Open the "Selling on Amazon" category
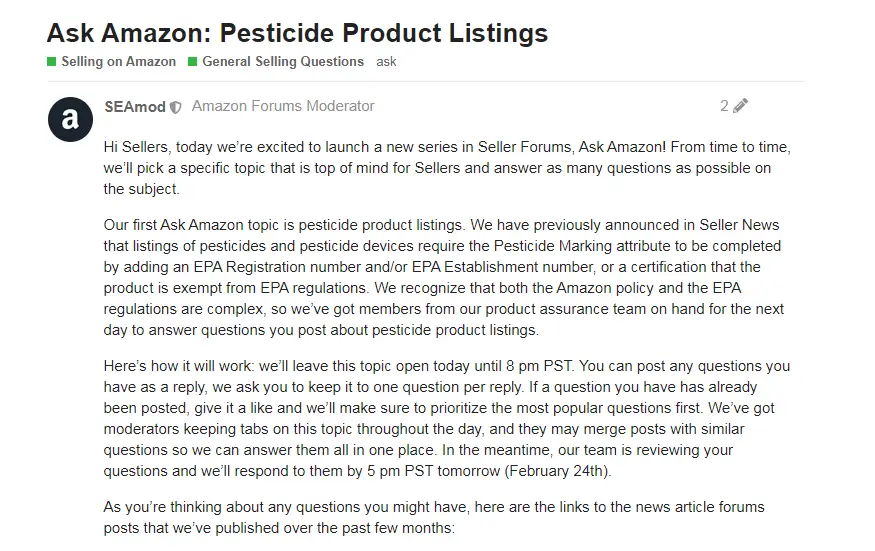875x551 pixels. (x=118, y=62)
